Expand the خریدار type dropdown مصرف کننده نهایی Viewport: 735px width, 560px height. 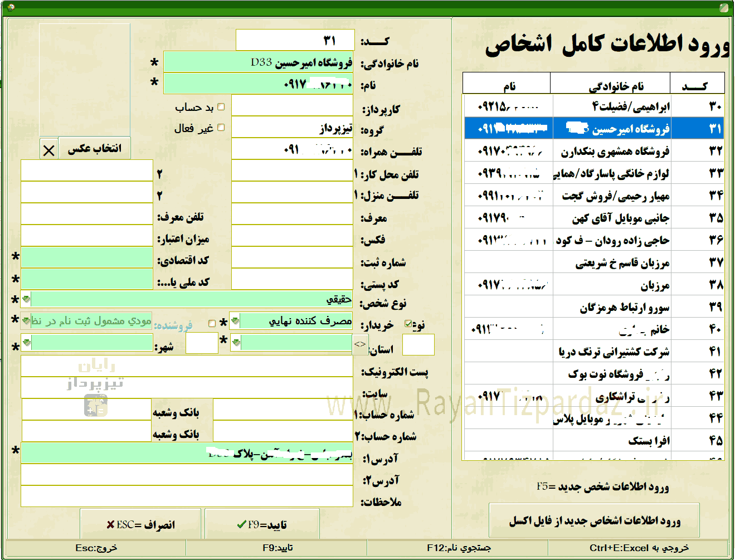coord(235,321)
